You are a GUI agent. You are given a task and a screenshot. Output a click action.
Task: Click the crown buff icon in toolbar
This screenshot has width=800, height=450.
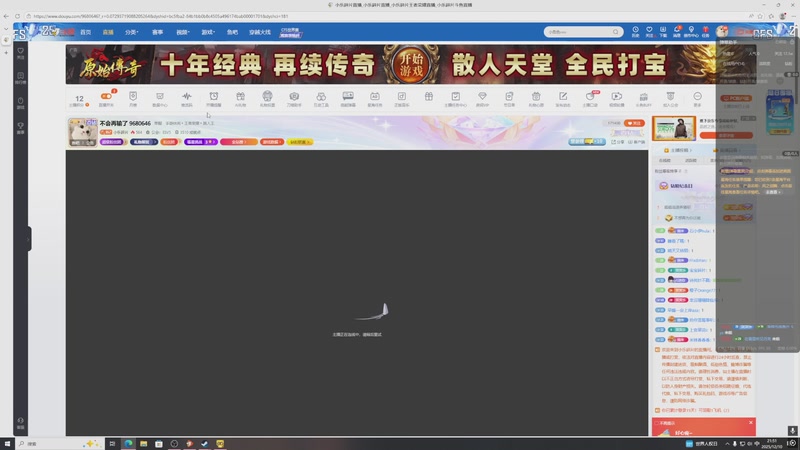click(643, 96)
